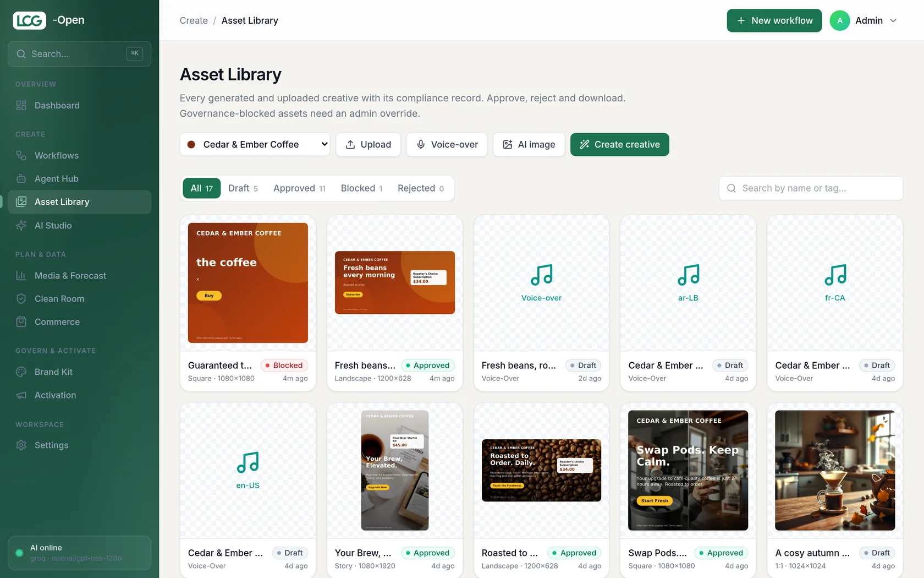This screenshot has height=578, width=924.
Task: Click the AI online status panel
Action: coord(79,553)
